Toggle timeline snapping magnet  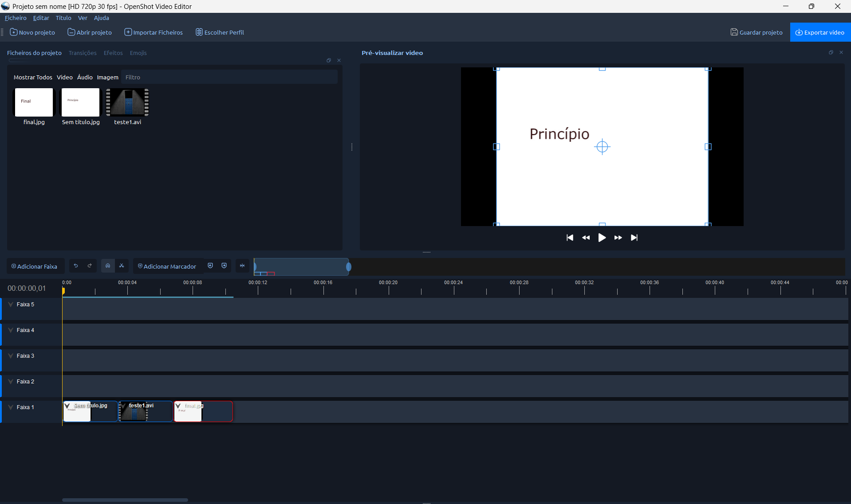click(108, 266)
